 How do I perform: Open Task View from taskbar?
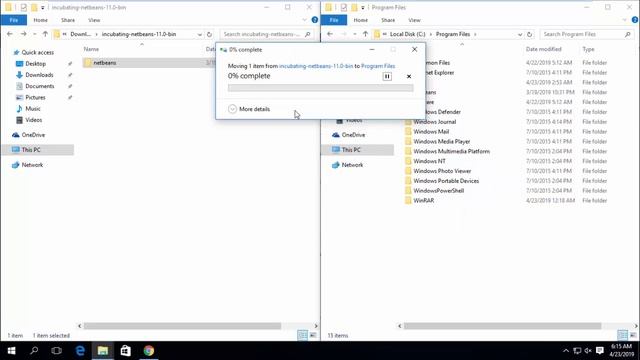pos(57,351)
